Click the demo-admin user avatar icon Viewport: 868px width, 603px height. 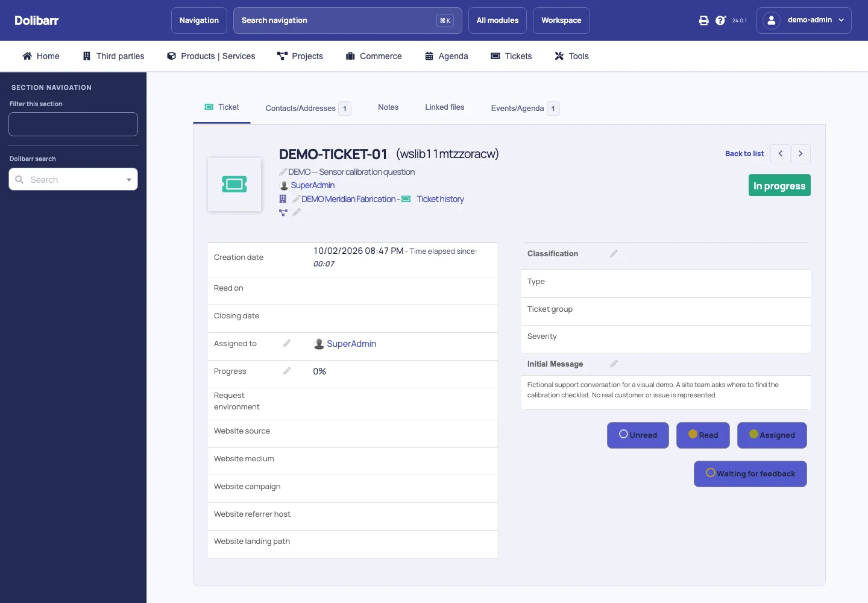771,21
